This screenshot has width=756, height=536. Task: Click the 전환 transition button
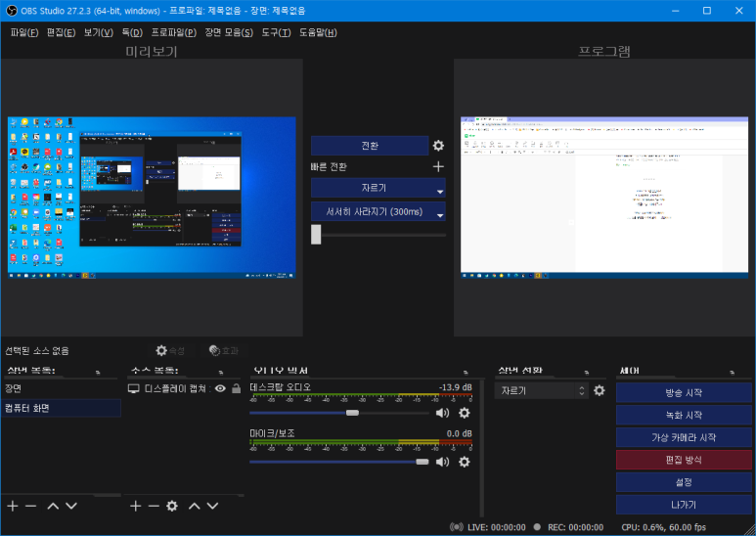click(370, 146)
